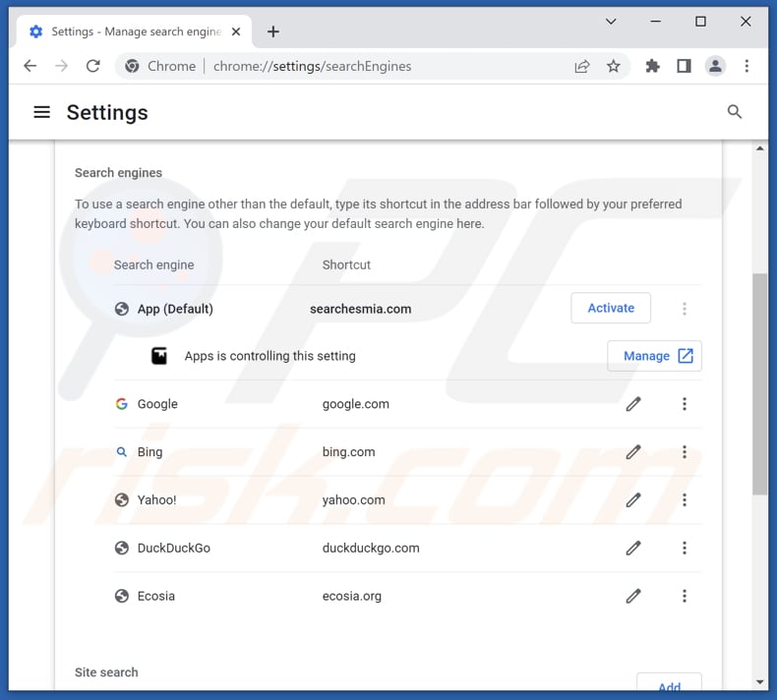Toggle the browser side panel icon

tap(684, 66)
